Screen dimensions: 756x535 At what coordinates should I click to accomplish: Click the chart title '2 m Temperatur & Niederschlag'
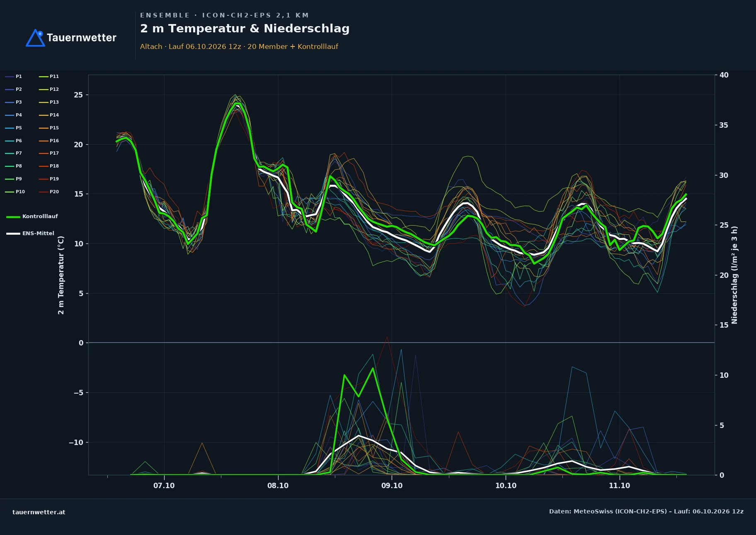(x=245, y=29)
